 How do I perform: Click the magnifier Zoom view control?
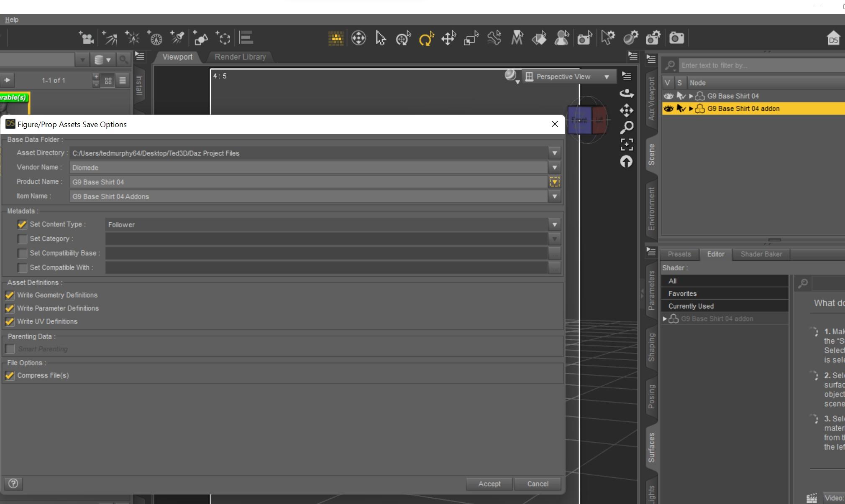[x=626, y=127]
